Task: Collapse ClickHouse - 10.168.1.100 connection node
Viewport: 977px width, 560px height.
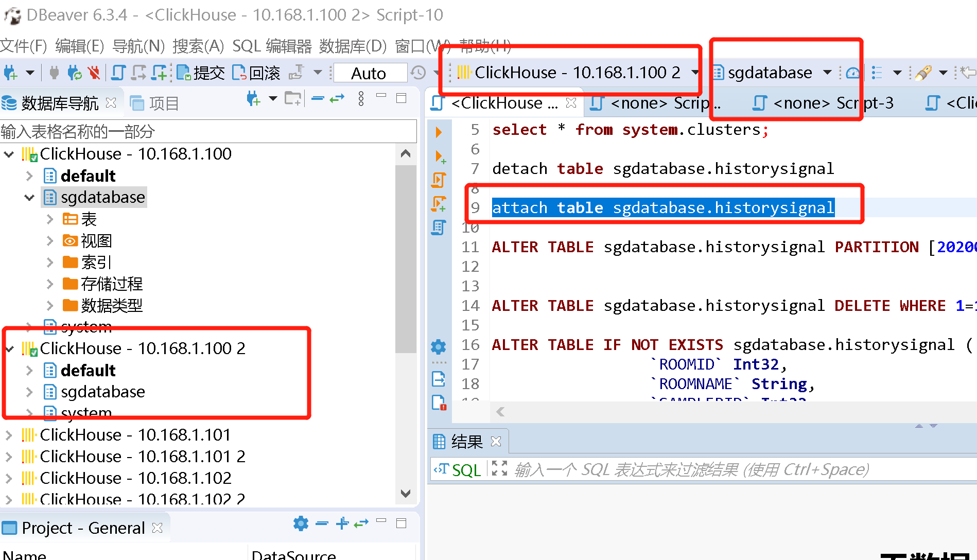Action: click(x=9, y=154)
